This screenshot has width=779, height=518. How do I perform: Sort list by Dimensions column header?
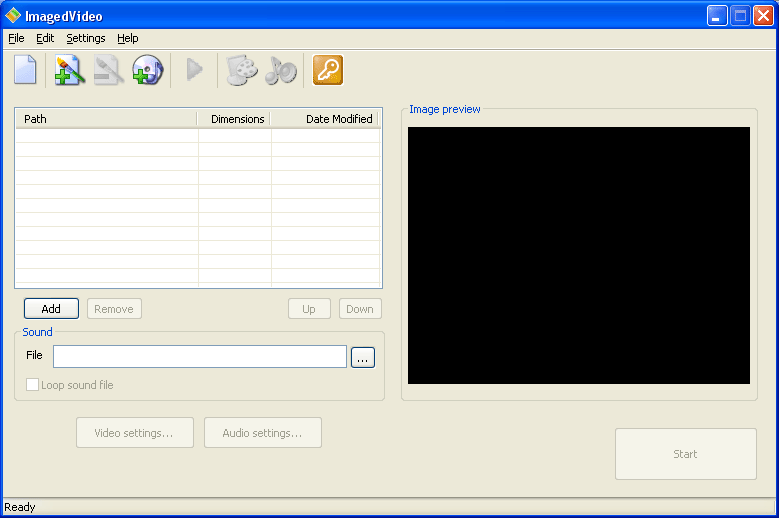click(234, 119)
